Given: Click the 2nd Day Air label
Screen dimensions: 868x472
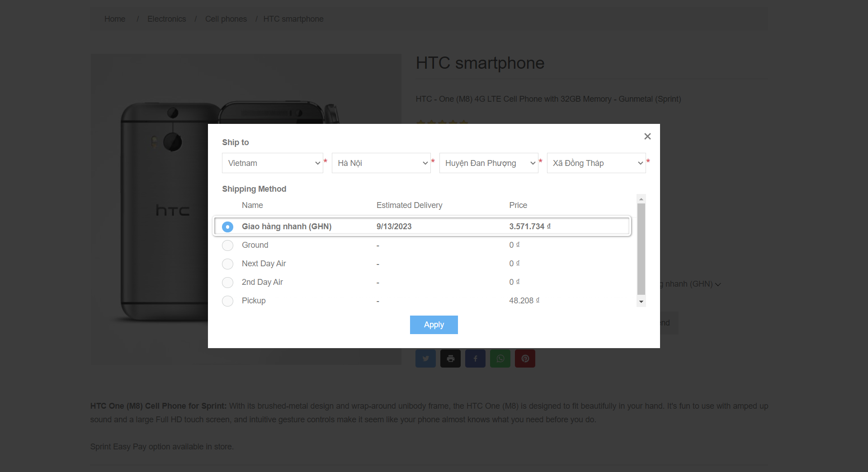Looking at the screenshot, I should [262, 282].
